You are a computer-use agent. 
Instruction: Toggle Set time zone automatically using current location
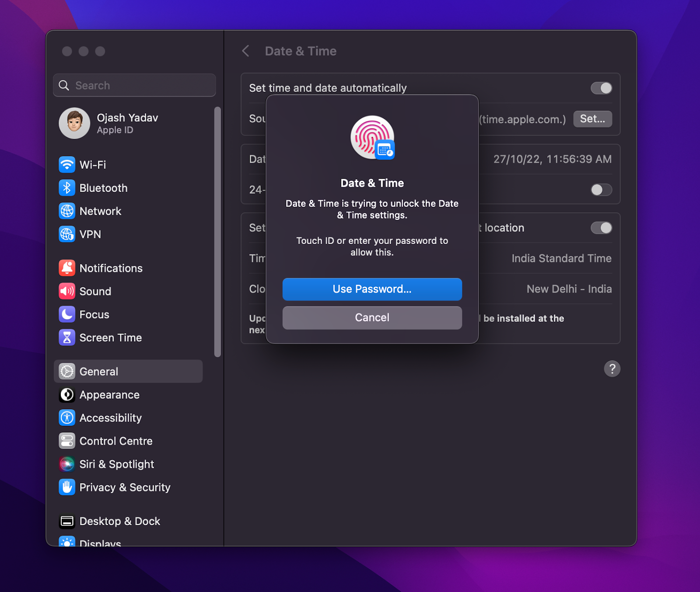pos(601,228)
